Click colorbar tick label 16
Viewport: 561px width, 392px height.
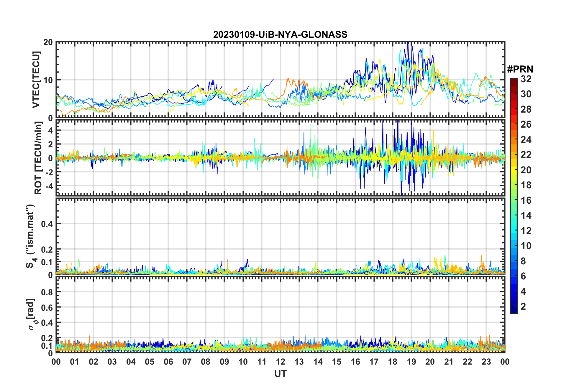click(x=526, y=200)
